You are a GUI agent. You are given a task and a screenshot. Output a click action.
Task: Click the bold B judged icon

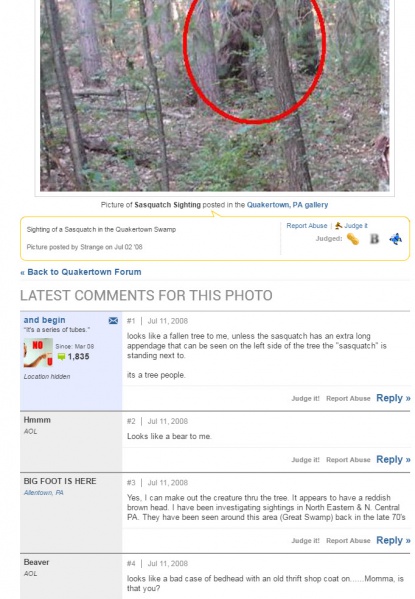[374, 239]
